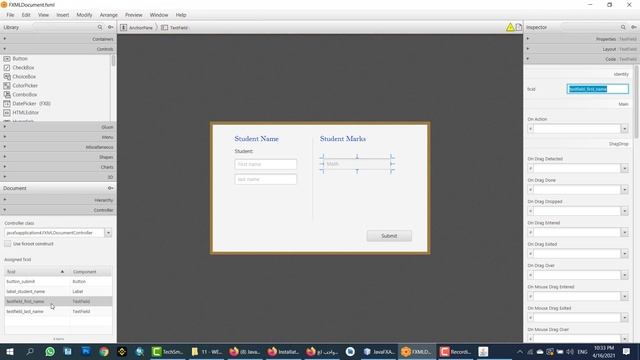Screen dimensions: 640x360
Task: Click the first name text field on canvas
Action: [266, 164]
